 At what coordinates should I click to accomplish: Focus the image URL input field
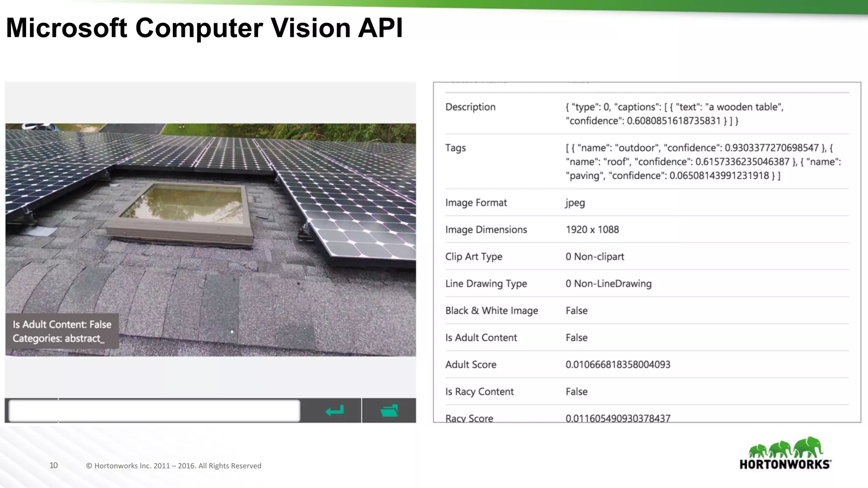154,410
